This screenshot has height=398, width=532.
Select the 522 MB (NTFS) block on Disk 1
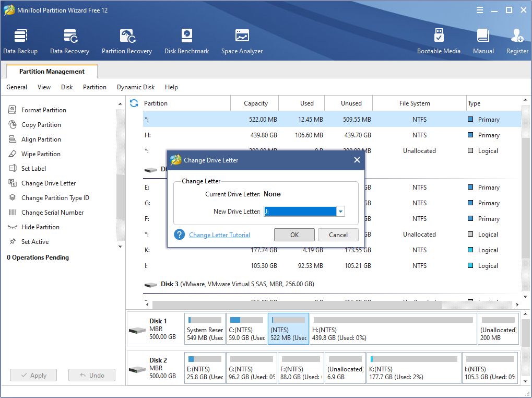(x=288, y=329)
